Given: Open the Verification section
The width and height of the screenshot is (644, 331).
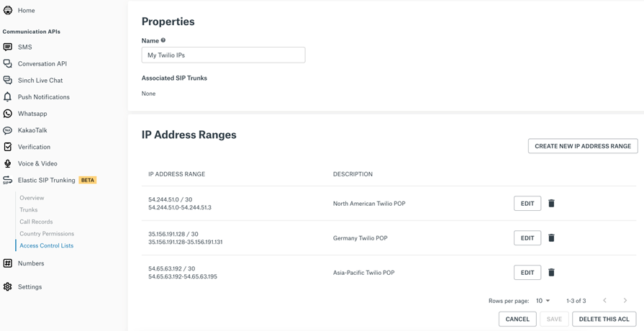Looking at the screenshot, I should coord(34,147).
